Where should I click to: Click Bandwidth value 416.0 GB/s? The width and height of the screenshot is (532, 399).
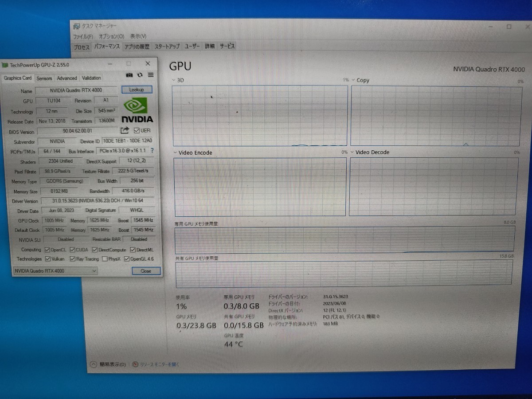click(x=133, y=191)
